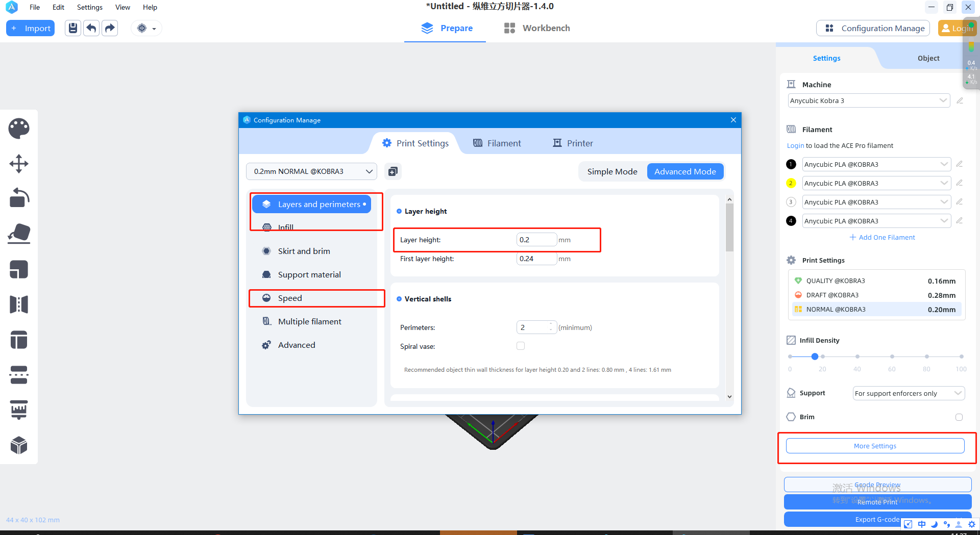Click the First layer height input field
980x535 pixels.
(536, 259)
